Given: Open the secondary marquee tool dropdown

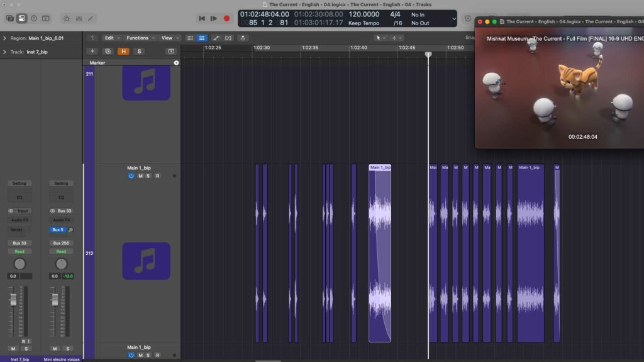Looking at the screenshot, I should click(397, 38).
